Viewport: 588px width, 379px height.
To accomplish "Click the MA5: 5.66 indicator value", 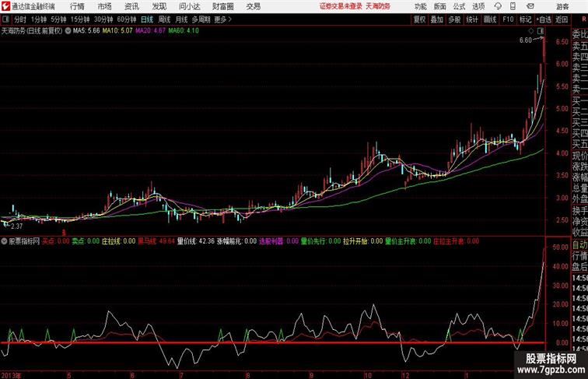I will 86,31.
